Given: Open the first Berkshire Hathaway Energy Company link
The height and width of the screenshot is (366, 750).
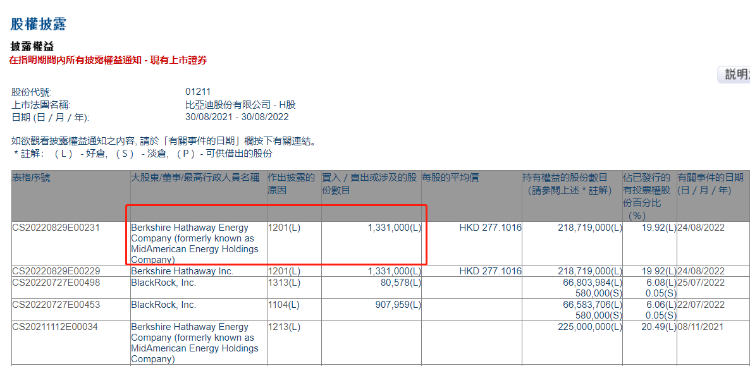Looking at the screenshot, I should pyautogui.click(x=195, y=244).
